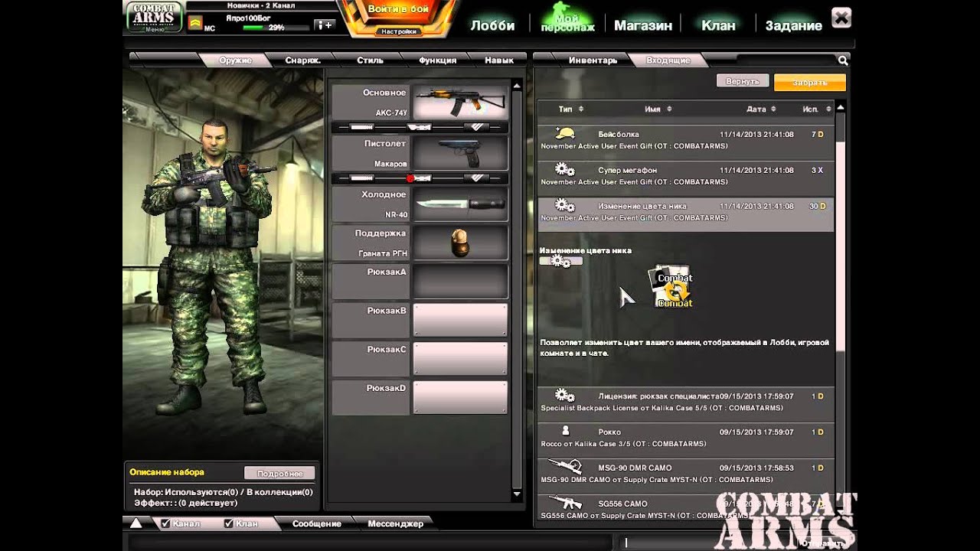Screen dimensions: 980x551
Task: Sort the list by Имя column
Action: (x=658, y=109)
